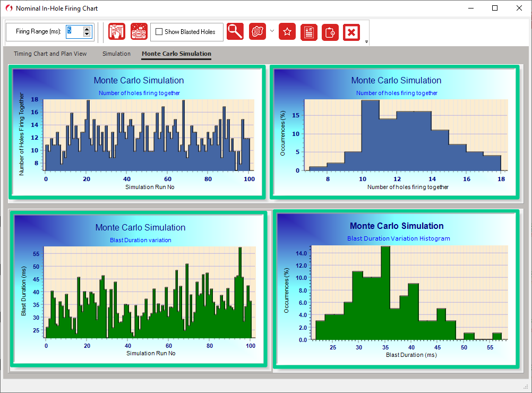This screenshot has height=393, width=532.
Task: Minimize the Nominal In-Hole Firing Chart window
Action: click(471, 8)
